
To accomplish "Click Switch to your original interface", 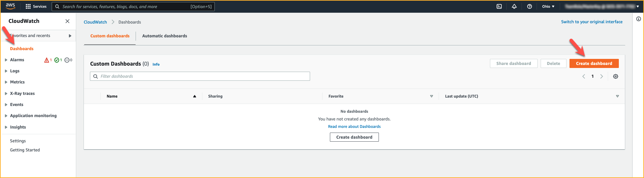I will [592, 22].
